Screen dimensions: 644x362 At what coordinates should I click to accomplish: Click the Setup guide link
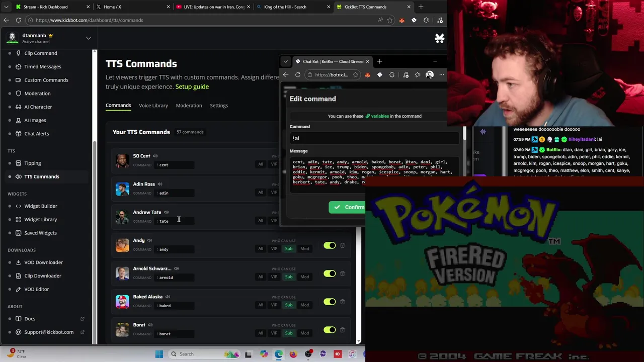(192, 86)
